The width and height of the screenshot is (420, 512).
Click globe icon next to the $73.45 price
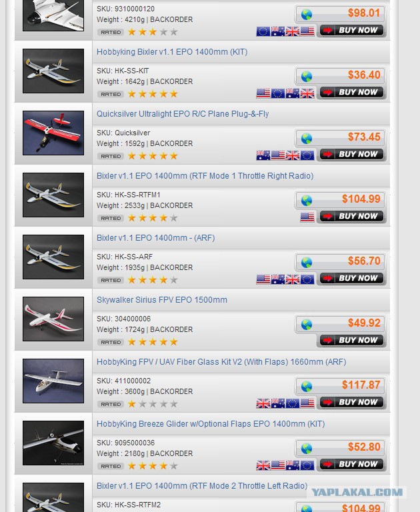coord(307,139)
